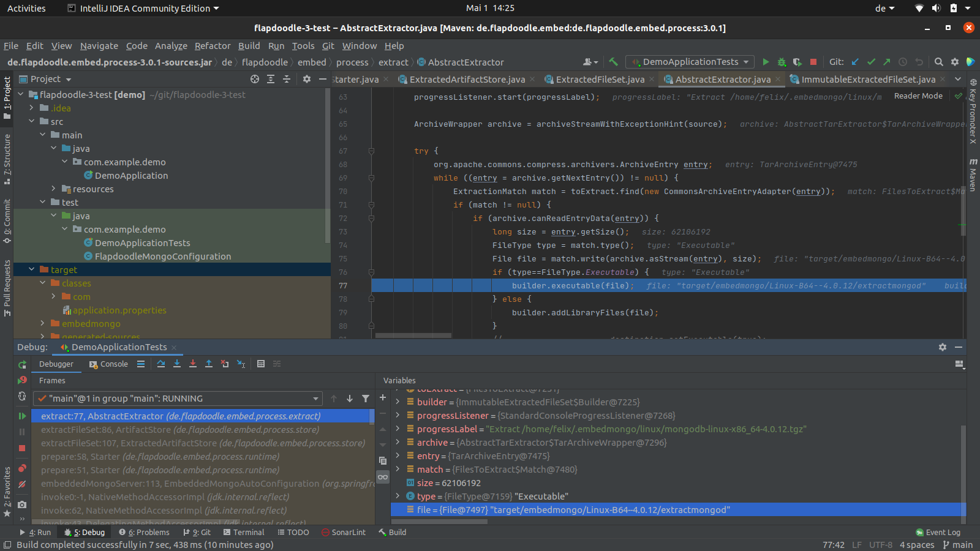Open the Terminal tool window
The height and width of the screenshot is (551, 980).
244,533
